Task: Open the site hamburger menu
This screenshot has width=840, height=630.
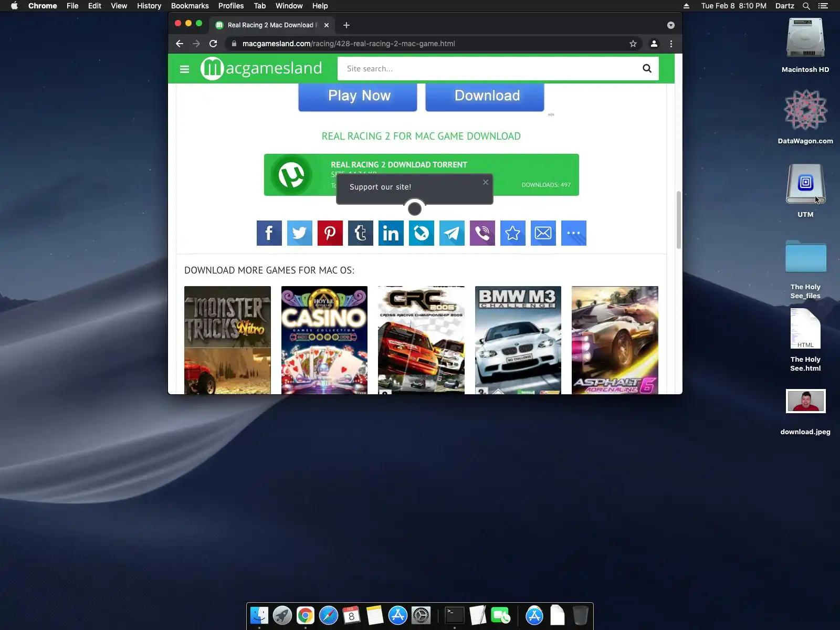Action: (184, 69)
